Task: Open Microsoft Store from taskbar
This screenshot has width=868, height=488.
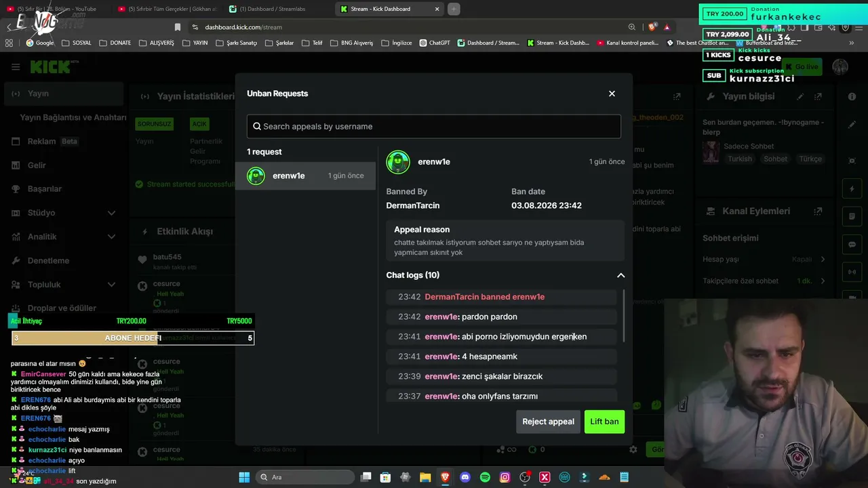Action: tap(385, 477)
